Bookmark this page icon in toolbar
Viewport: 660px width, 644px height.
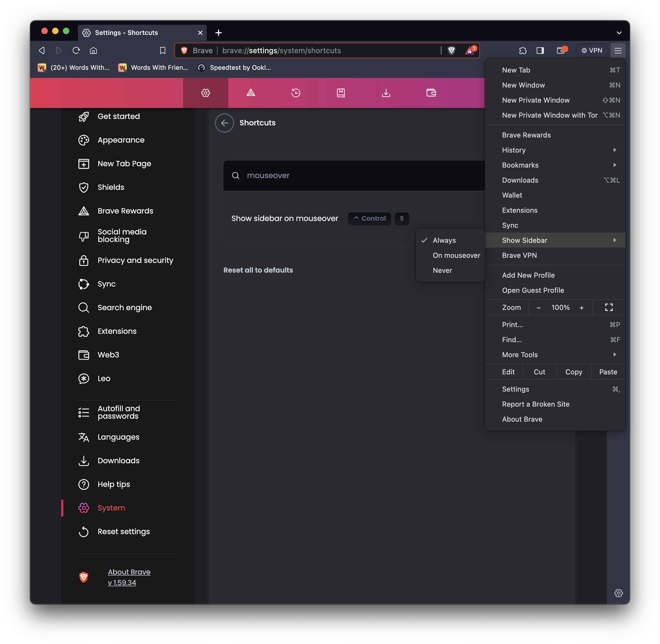point(163,50)
